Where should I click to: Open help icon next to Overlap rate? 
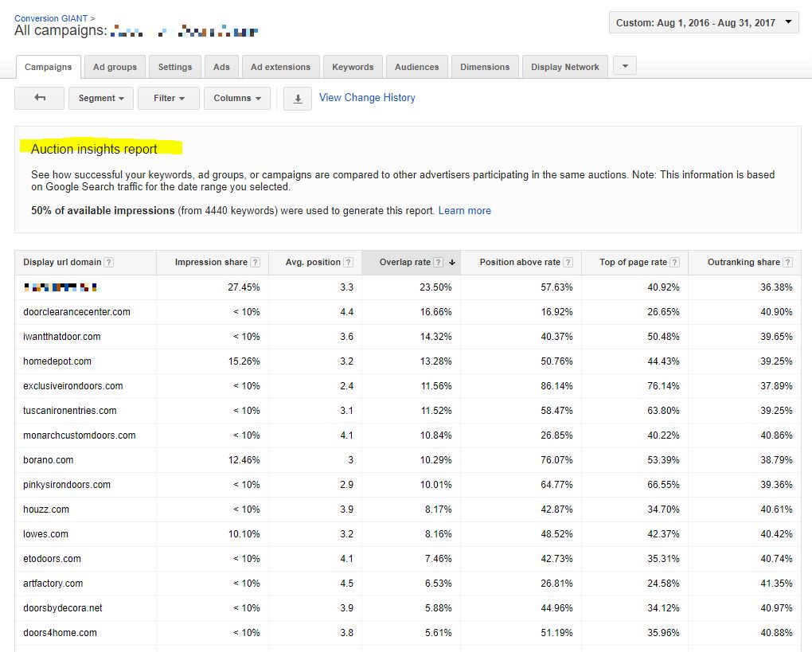click(438, 263)
